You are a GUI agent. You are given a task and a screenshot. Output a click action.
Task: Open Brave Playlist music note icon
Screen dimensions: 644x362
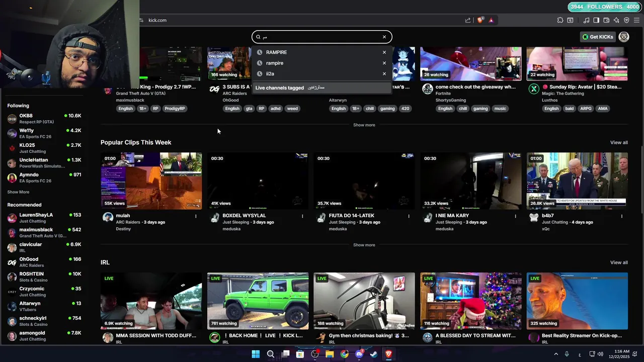[586, 20]
